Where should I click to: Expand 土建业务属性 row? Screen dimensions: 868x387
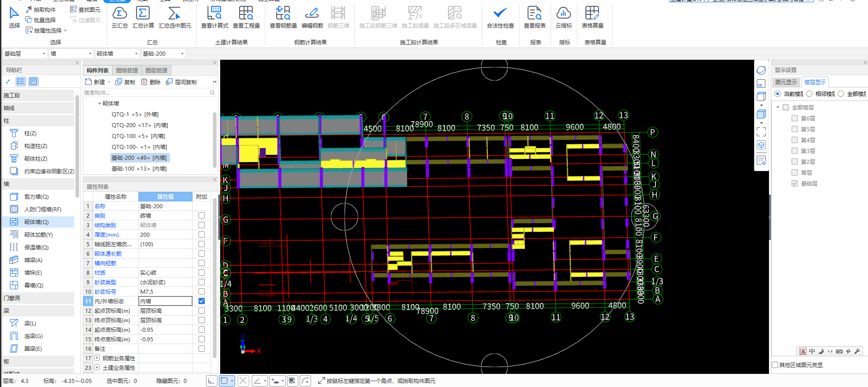(x=97, y=368)
